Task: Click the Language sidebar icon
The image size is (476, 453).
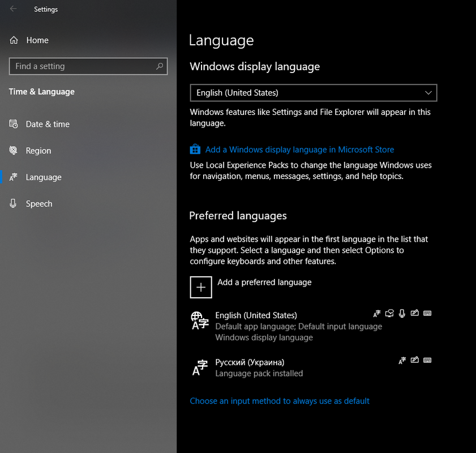Action: [x=14, y=177]
